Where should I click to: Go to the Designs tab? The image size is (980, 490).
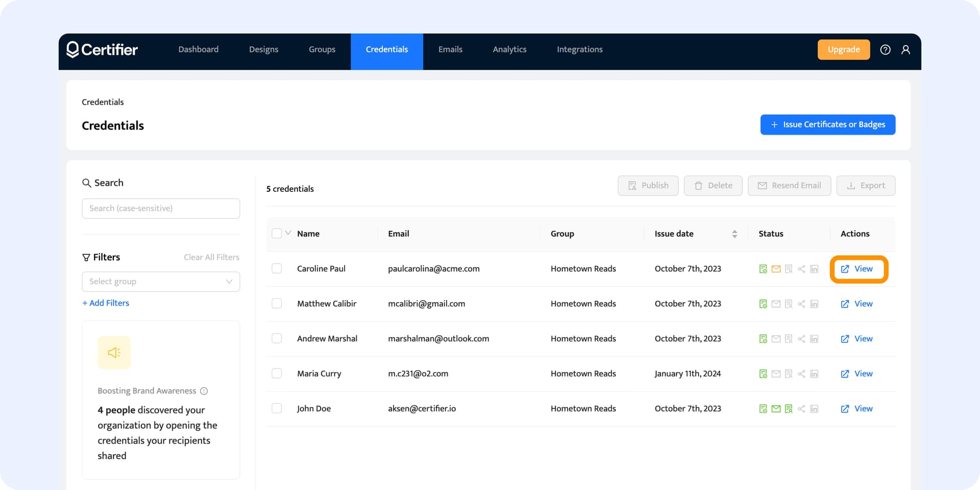[x=263, y=50]
